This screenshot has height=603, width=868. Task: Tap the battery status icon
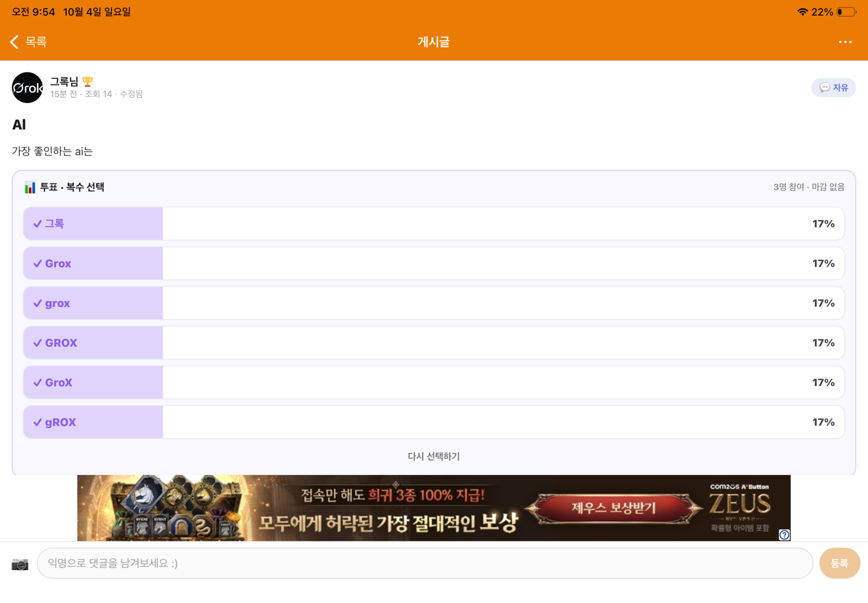click(846, 12)
